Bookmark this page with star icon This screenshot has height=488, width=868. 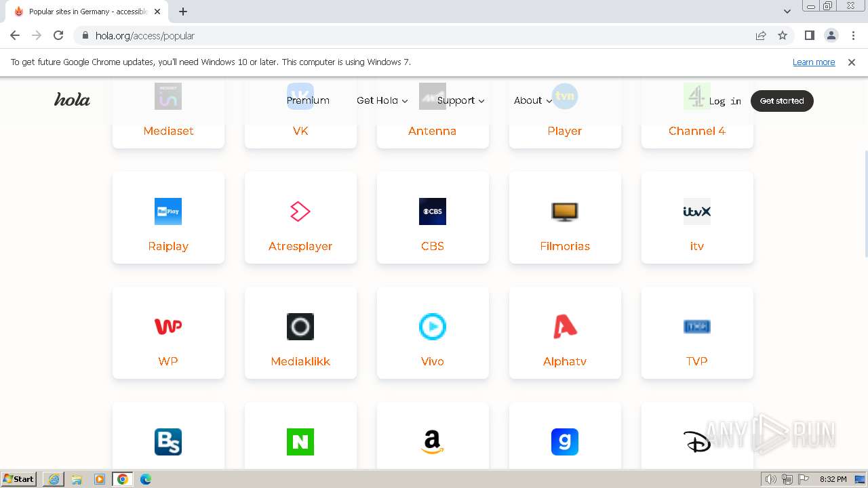click(x=783, y=35)
